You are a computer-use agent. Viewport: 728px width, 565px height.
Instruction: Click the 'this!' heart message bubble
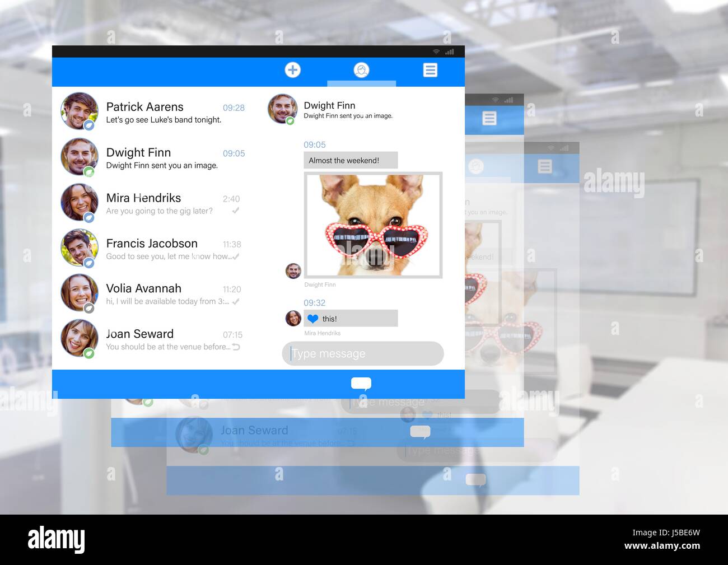[x=351, y=319]
